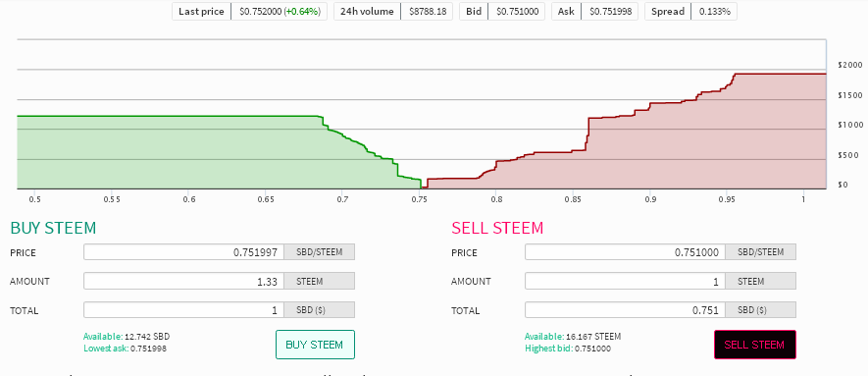Click the SELL STEEM button
The width and height of the screenshot is (868, 376).
(754, 345)
